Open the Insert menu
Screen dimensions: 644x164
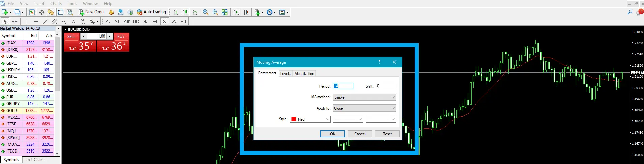click(39, 4)
